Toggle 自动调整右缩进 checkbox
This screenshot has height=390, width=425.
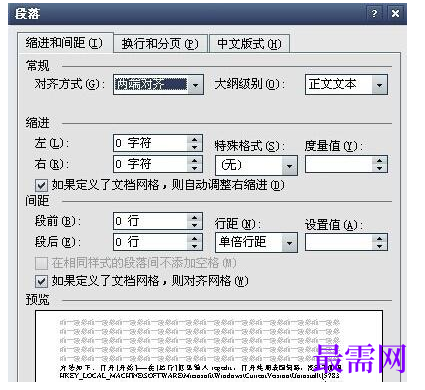coord(41,185)
